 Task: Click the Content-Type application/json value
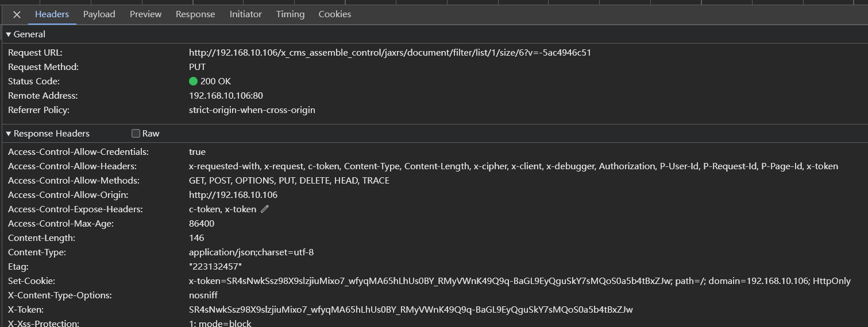[251, 252]
